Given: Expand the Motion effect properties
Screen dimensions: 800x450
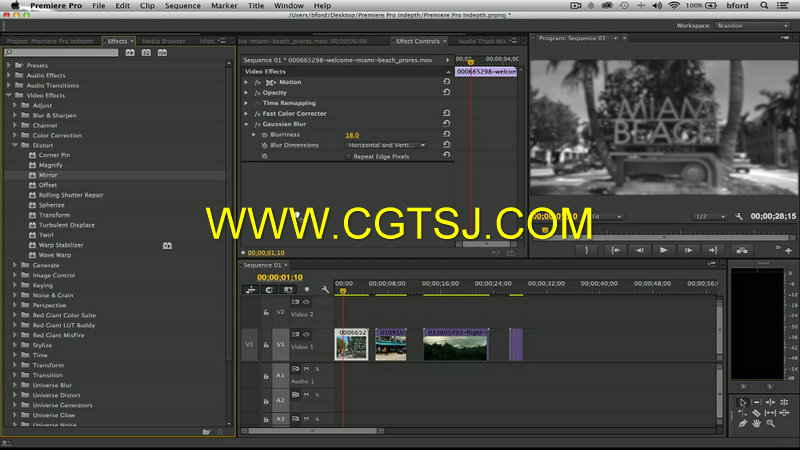Looking at the screenshot, I should point(246,82).
